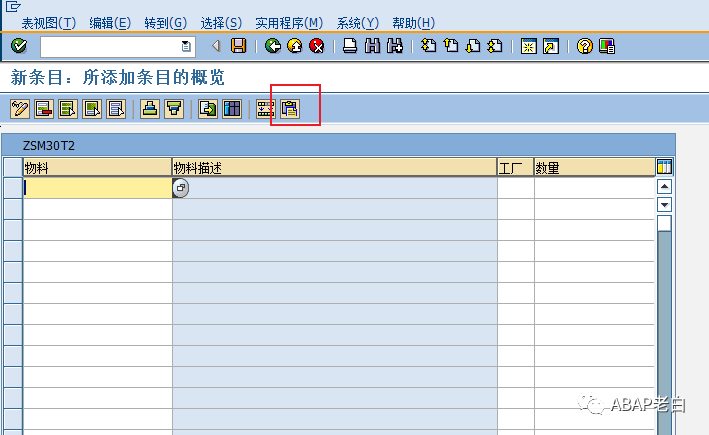
Task: Open Customize local layout icon
Action: [607, 46]
